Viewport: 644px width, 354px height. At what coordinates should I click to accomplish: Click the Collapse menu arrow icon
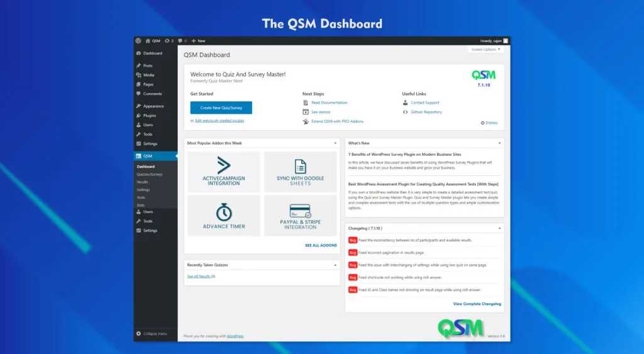(x=138, y=333)
